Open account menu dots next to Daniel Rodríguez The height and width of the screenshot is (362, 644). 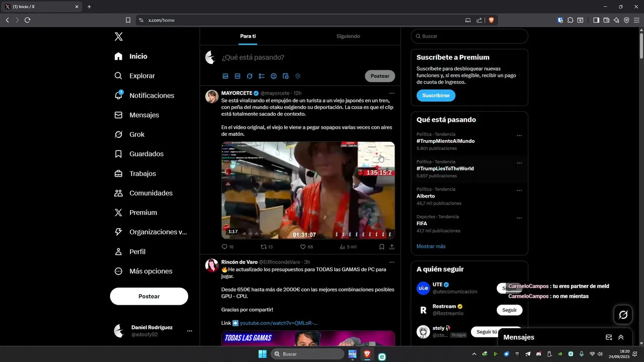pos(190,331)
